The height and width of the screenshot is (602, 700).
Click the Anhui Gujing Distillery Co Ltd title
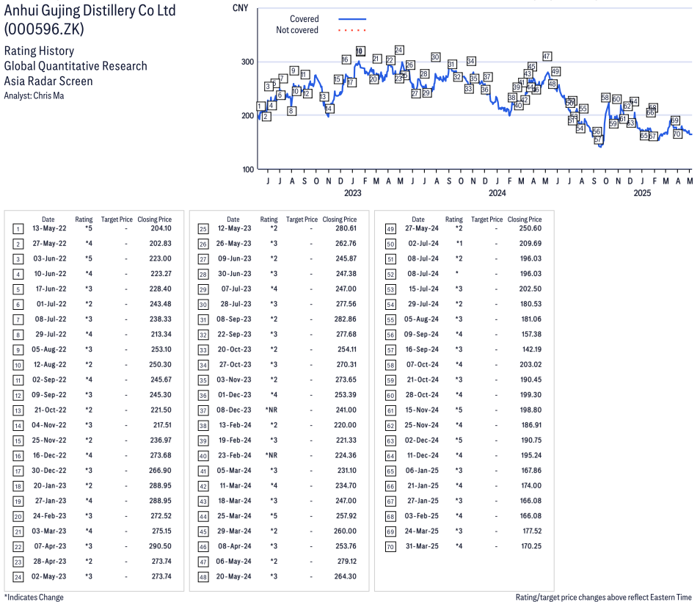[90, 11]
